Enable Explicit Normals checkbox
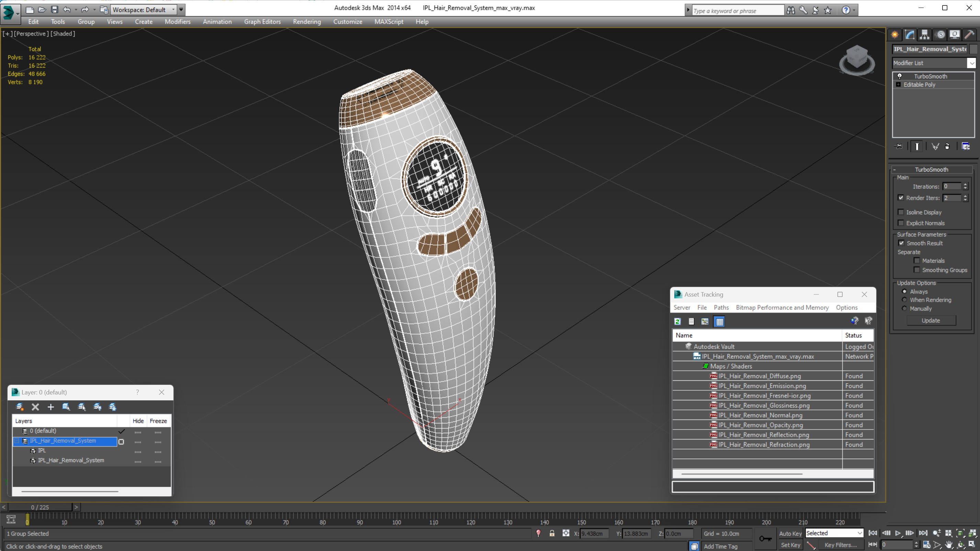 point(901,223)
